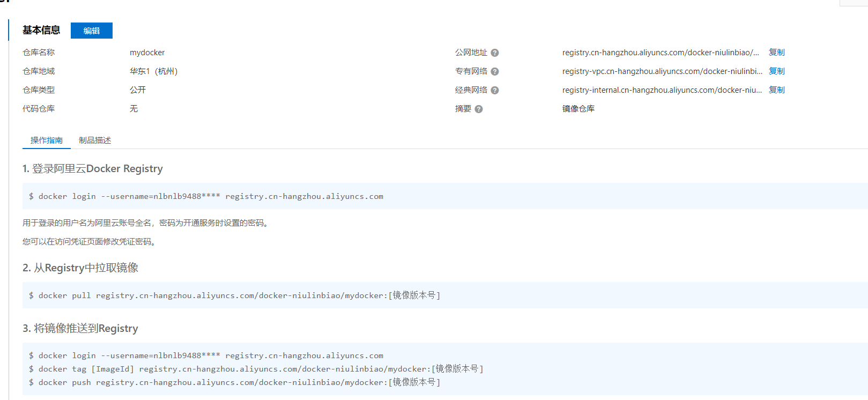Select the 公开 repository type value
Viewport: 868px width, 400px height.
pos(138,90)
